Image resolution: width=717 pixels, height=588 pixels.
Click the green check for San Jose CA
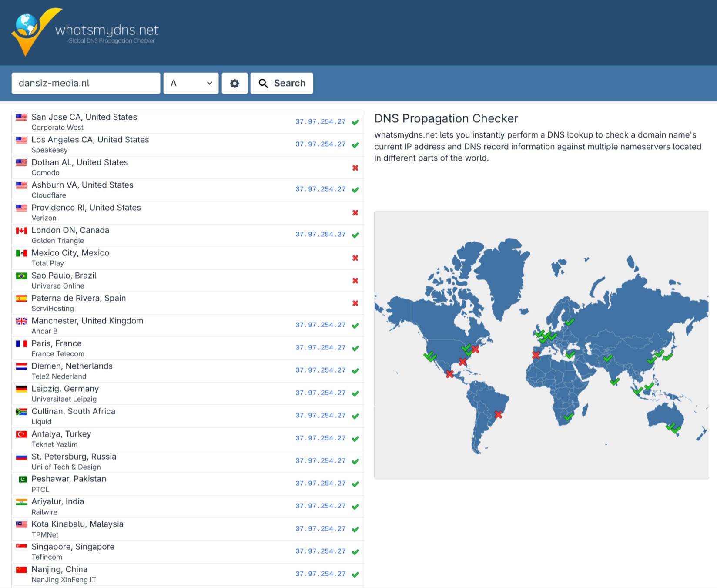[355, 122]
